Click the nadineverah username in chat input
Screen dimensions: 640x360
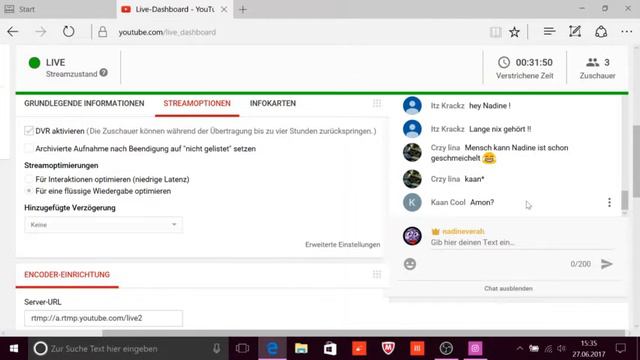click(463, 231)
